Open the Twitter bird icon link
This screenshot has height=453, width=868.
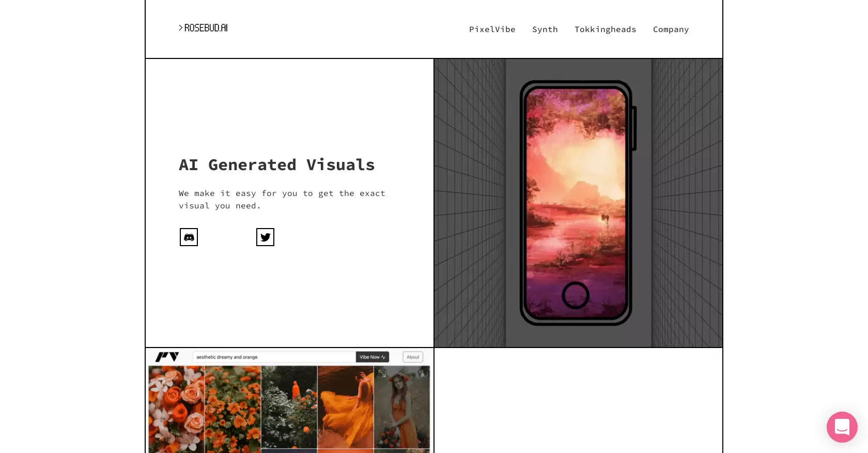pos(265,237)
